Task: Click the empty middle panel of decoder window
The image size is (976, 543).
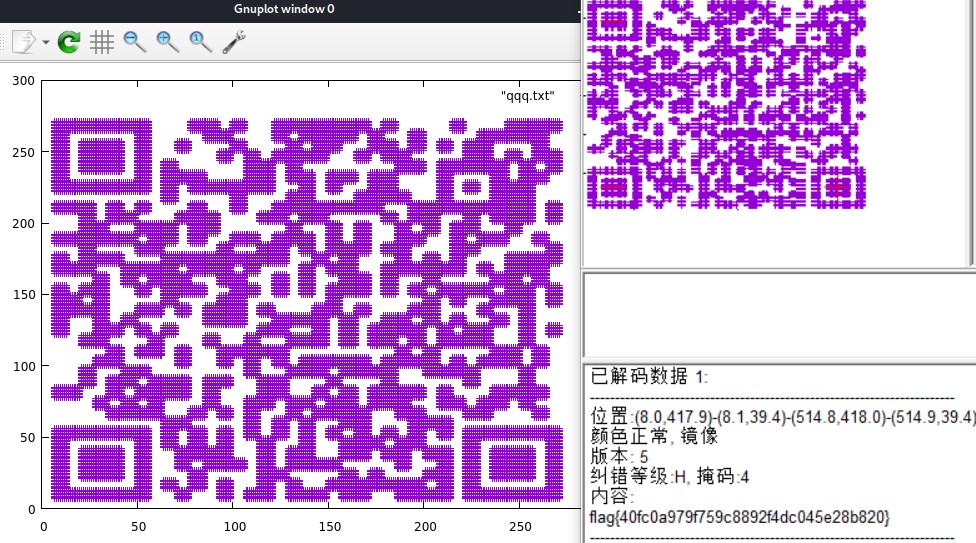Action: coord(779,316)
